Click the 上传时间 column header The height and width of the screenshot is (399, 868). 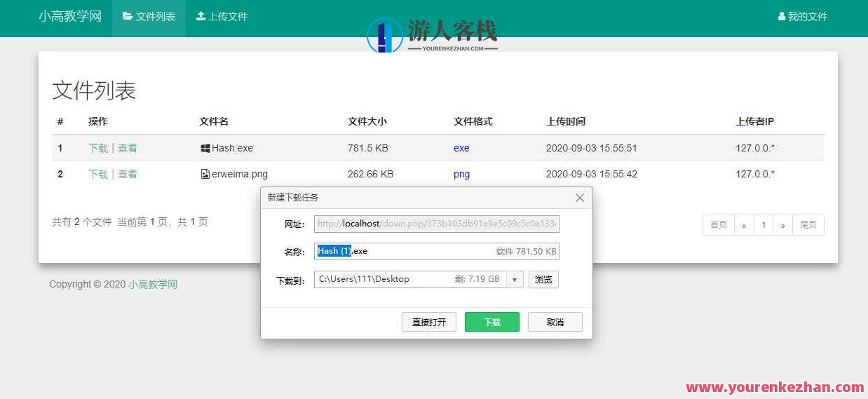(566, 121)
